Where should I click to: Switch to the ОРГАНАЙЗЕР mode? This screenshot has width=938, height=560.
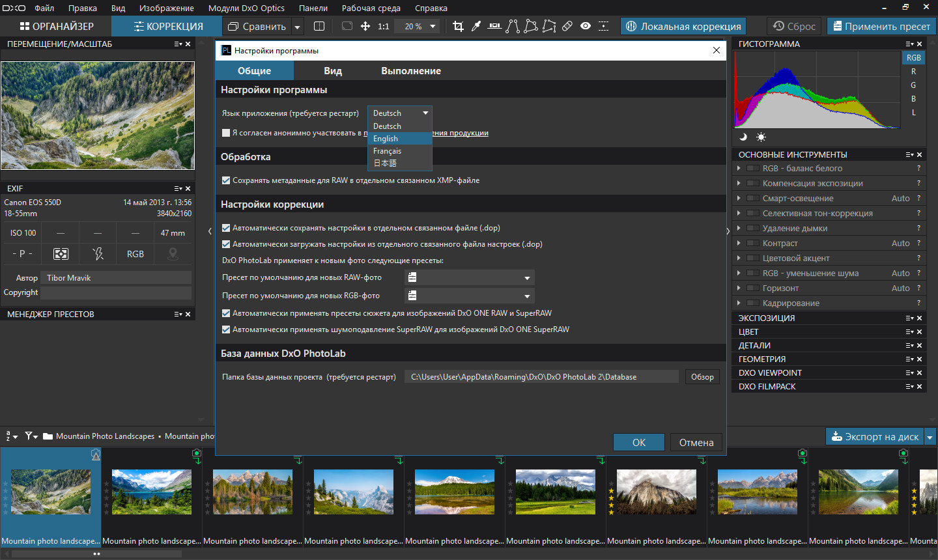tap(56, 27)
